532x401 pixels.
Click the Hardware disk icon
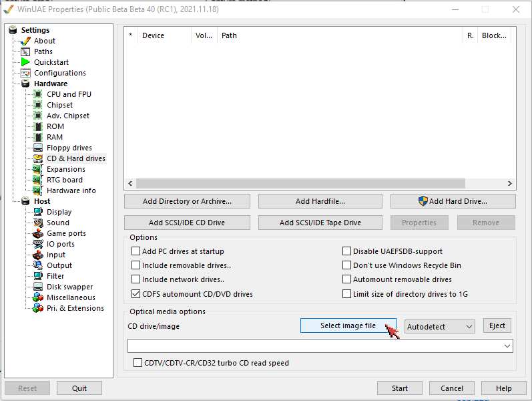click(x=25, y=84)
